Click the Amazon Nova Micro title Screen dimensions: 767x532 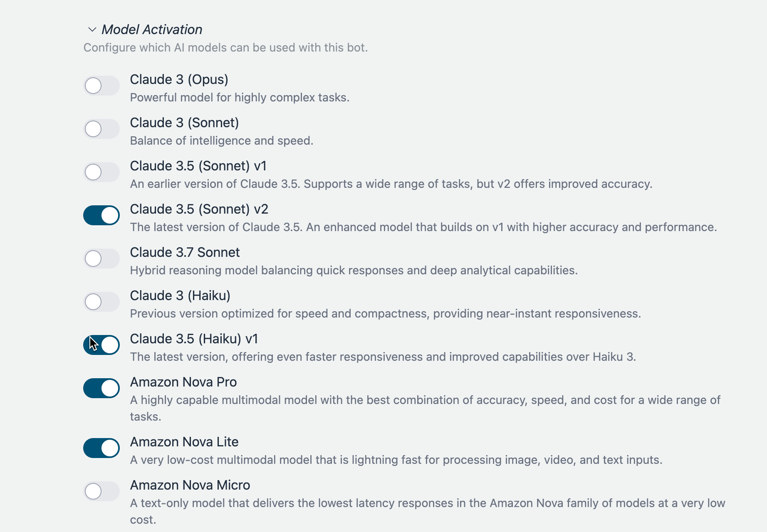190,485
